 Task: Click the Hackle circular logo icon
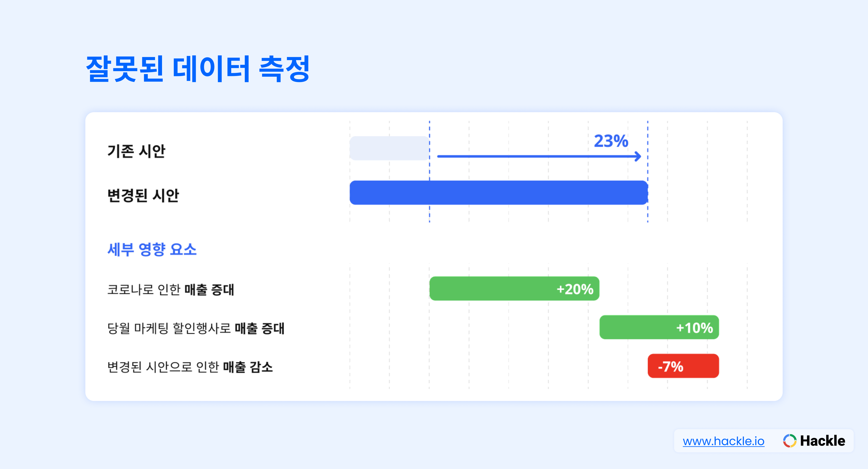point(789,441)
